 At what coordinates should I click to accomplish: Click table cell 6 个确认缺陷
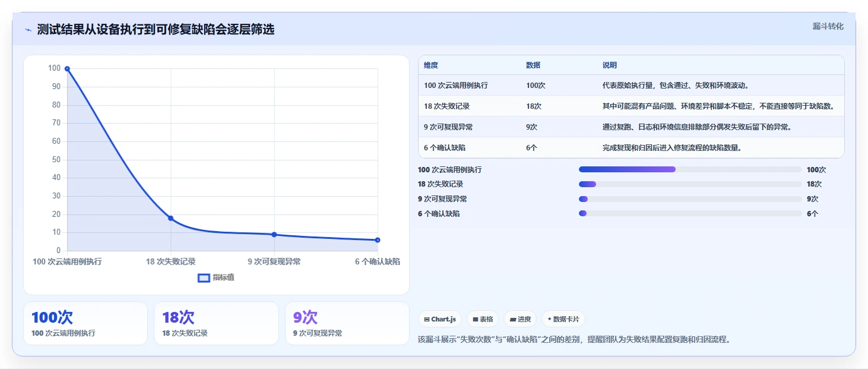pos(445,148)
